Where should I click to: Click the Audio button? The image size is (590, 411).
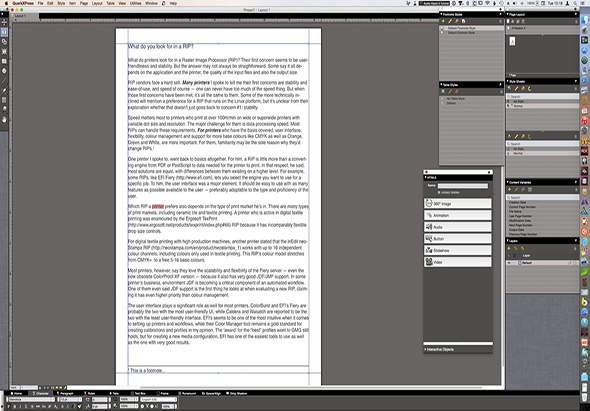tap(458, 227)
